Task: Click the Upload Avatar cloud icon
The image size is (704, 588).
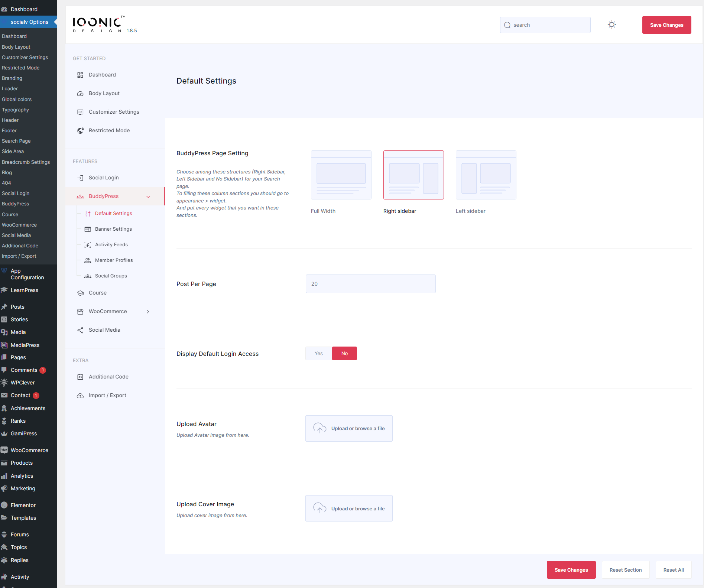Action: pyautogui.click(x=319, y=428)
